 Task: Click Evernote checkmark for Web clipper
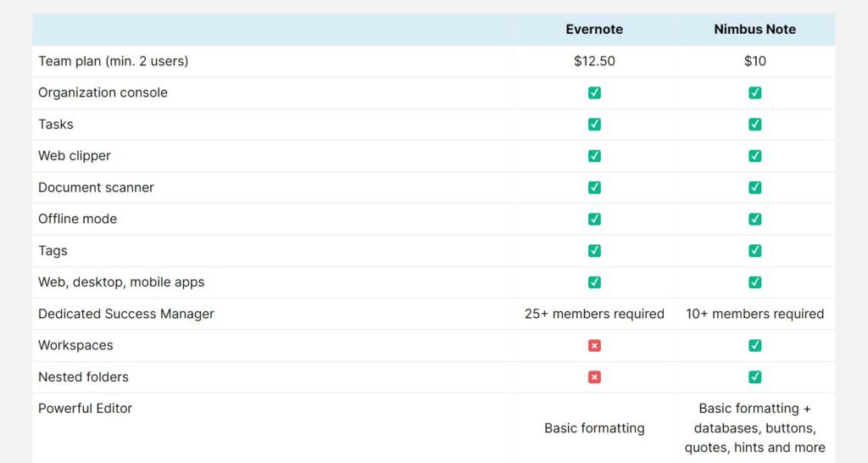[594, 156]
